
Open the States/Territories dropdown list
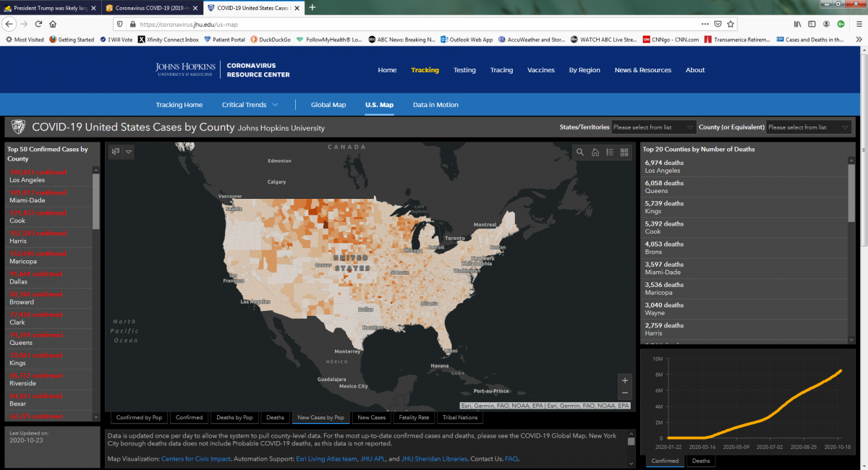click(654, 127)
